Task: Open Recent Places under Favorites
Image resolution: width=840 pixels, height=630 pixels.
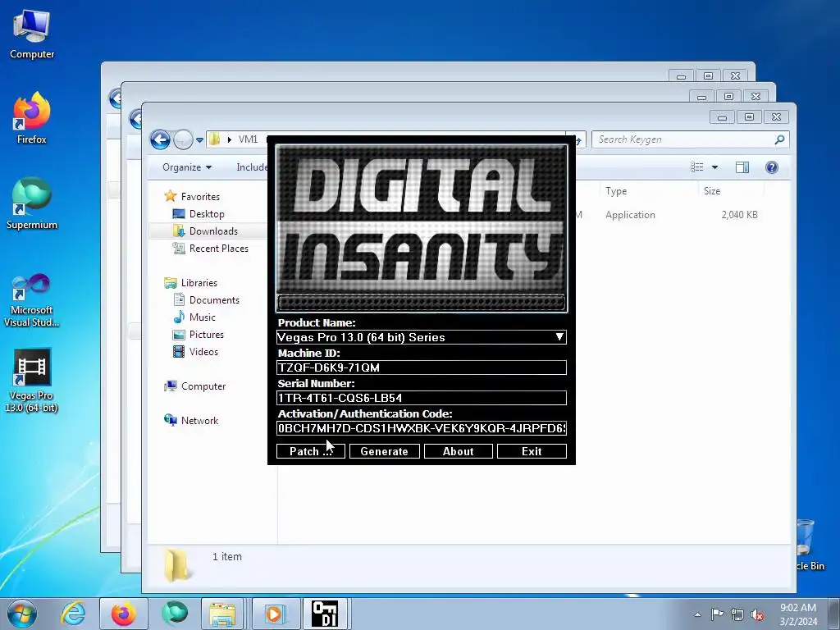Action: point(218,248)
